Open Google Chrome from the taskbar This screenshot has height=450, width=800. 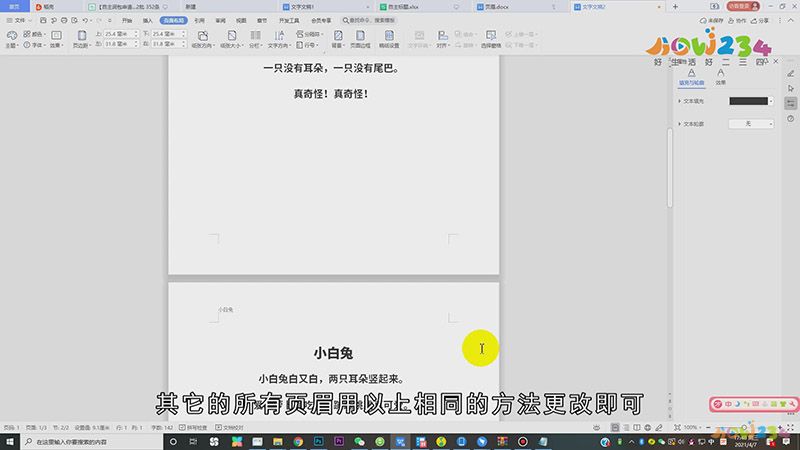click(x=298, y=441)
